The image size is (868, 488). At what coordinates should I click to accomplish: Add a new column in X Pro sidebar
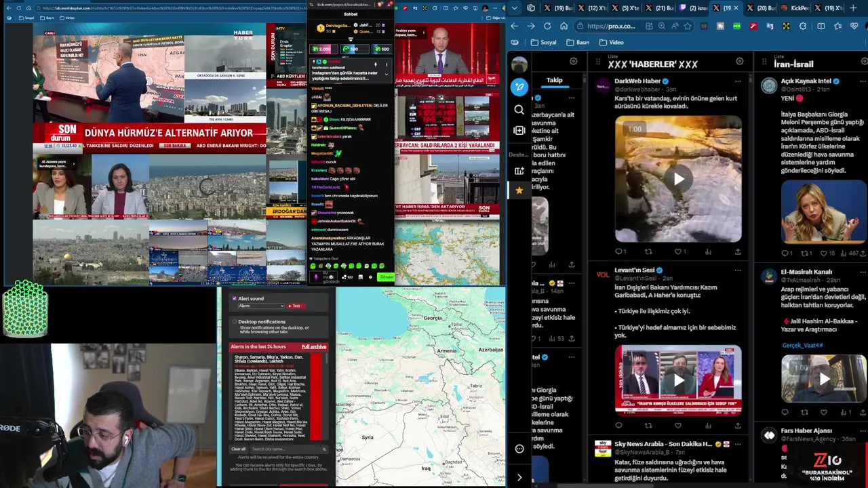point(519,130)
